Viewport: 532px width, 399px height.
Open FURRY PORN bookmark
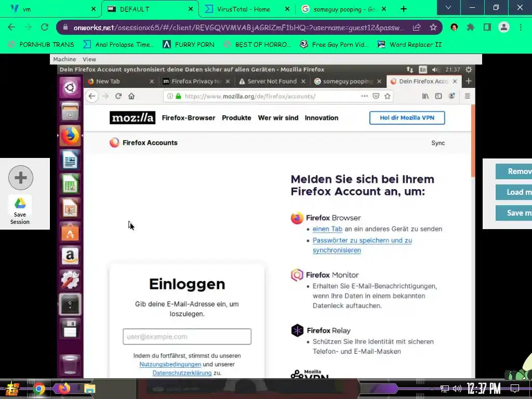tap(189, 45)
